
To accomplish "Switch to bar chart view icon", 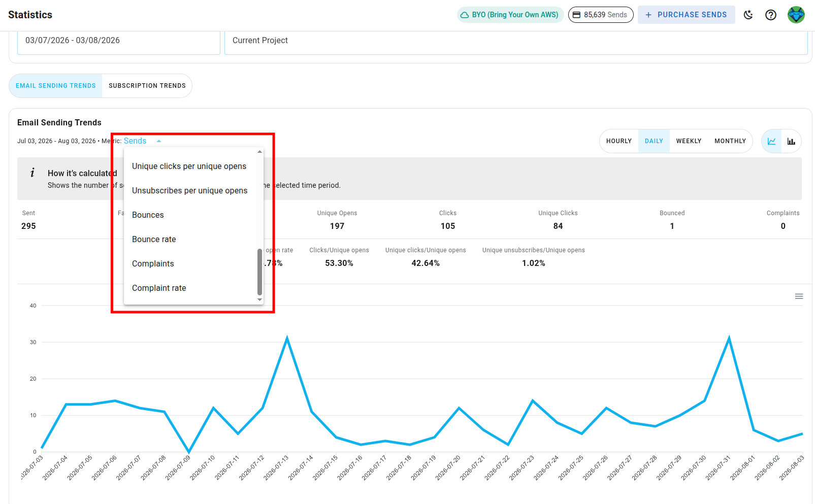I will point(791,141).
